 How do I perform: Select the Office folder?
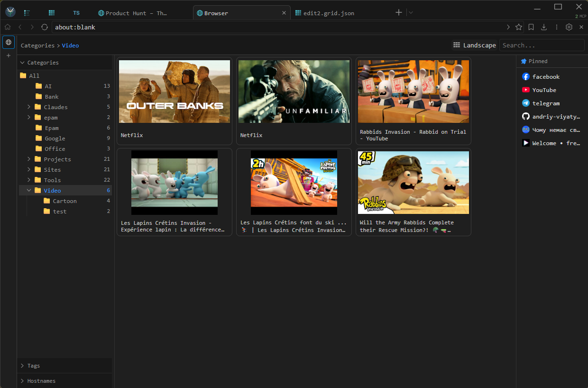click(65, 149)
